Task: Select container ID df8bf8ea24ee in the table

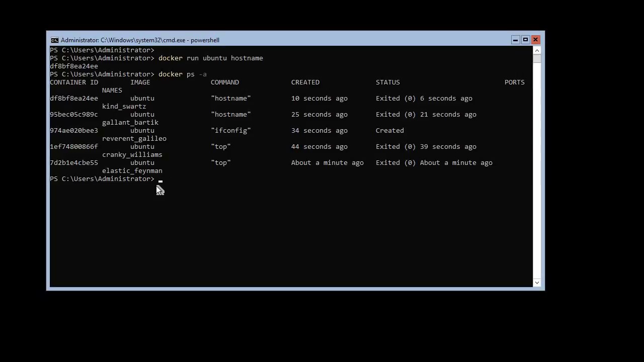Action: pyautogui.click(x=74, y=99)
